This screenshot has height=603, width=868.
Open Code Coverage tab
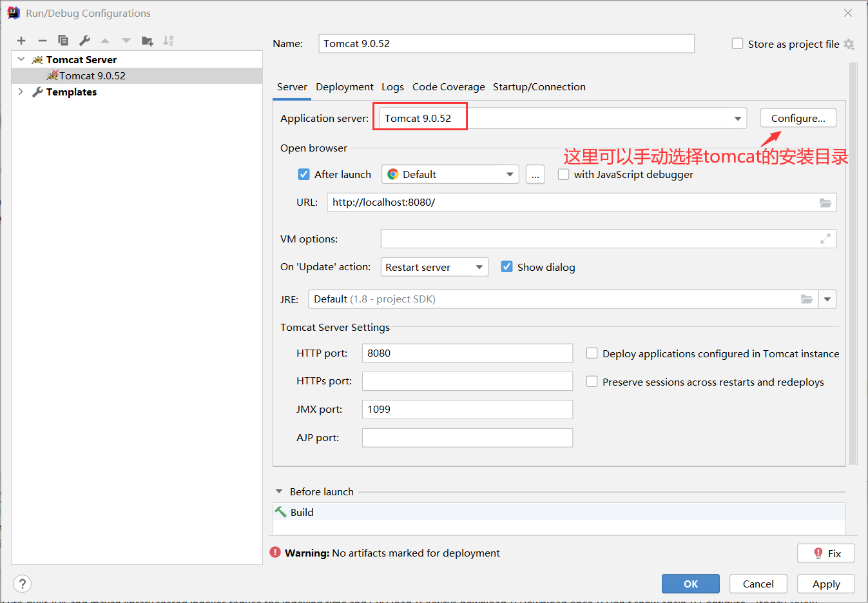(448, 87)
